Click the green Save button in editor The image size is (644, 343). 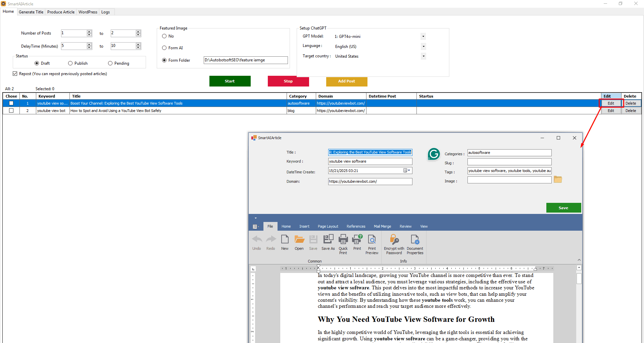coord(563,208)
